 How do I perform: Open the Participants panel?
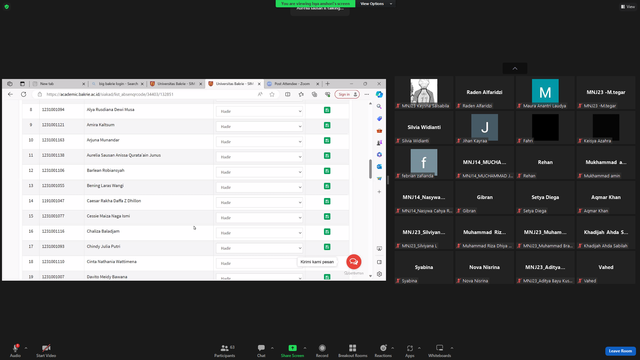[224, 350]
